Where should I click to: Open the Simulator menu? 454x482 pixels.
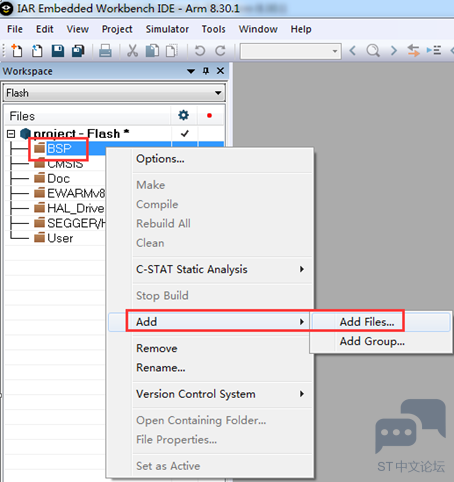167,29
